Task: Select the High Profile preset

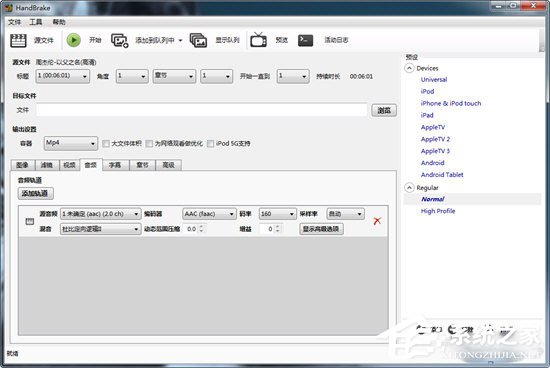Action: (438, 211)
